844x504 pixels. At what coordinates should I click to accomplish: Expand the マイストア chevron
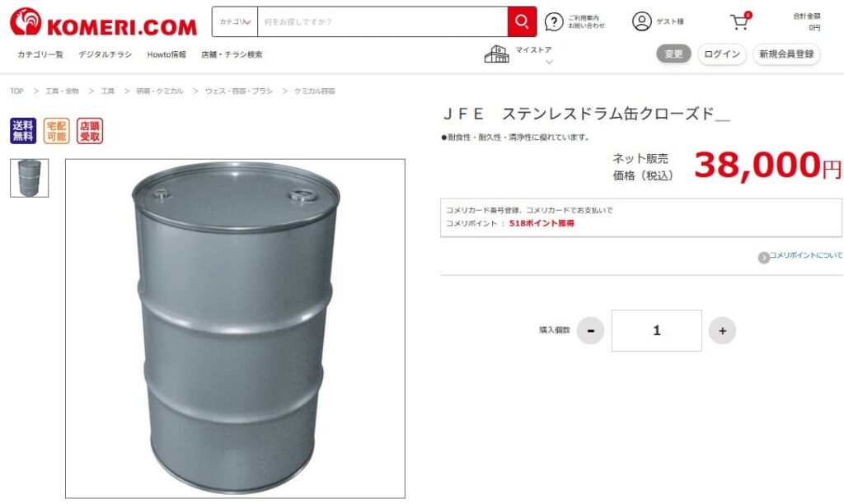(549, 62)
